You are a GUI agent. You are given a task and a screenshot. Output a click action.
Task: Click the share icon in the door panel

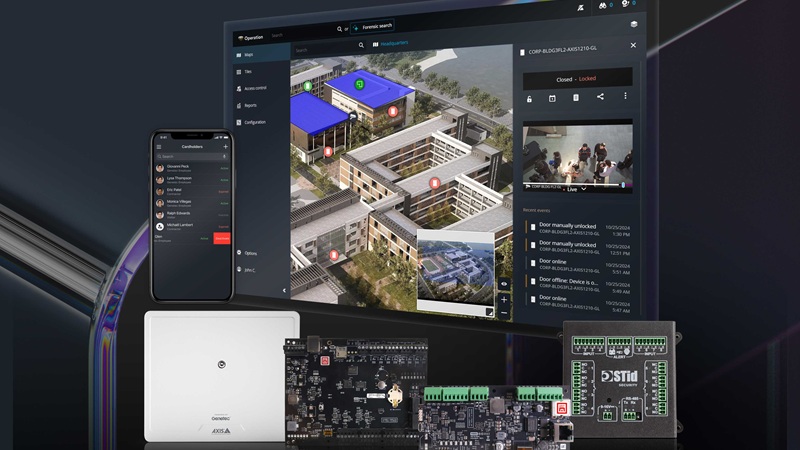pyautogui.click(x=601, y=96)
